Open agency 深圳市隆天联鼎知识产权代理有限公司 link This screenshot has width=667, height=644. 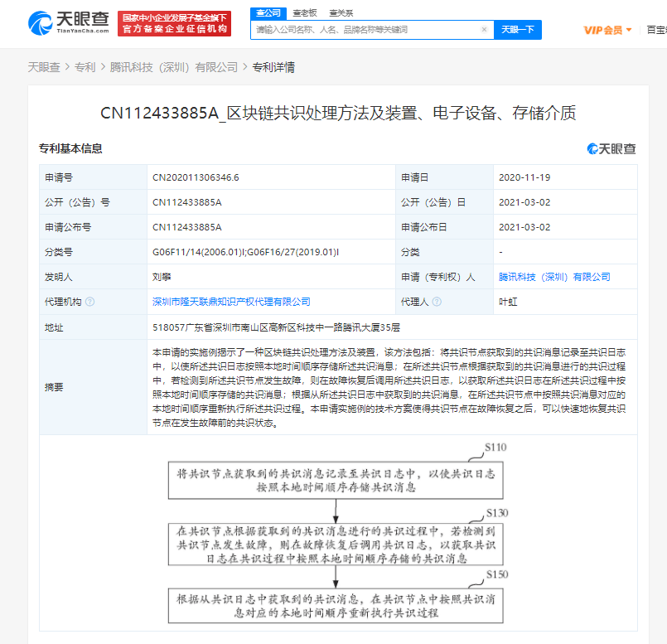pos(231,302)
